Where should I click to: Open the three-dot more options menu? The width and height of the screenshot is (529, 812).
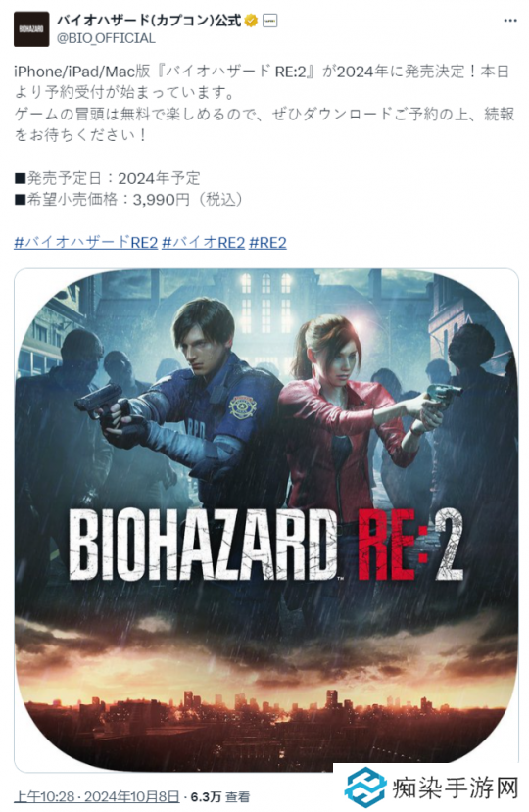[510, 21]
